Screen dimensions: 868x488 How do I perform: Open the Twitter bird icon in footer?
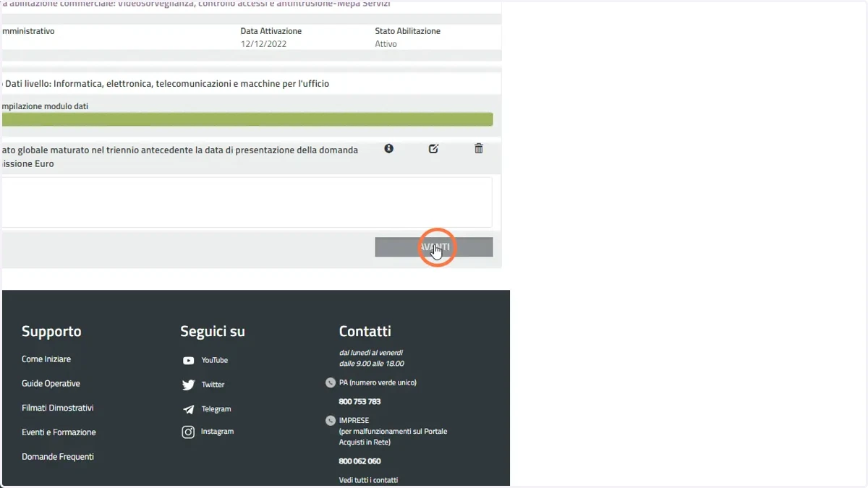(188, 385)
